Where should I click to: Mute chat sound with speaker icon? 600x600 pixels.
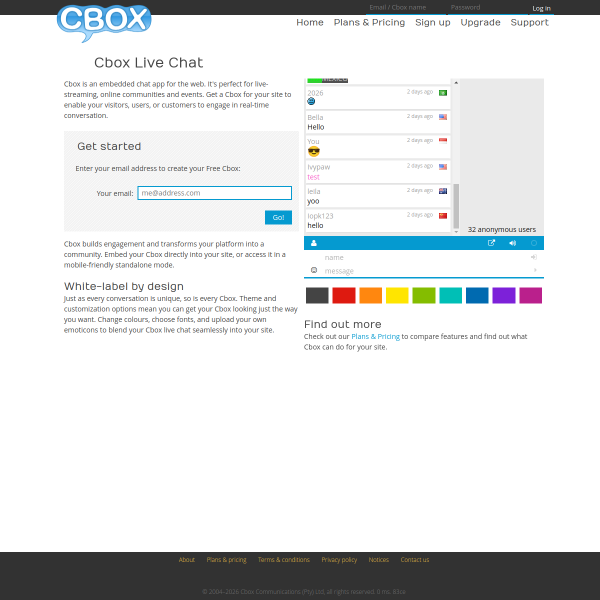tap(512, 243)
